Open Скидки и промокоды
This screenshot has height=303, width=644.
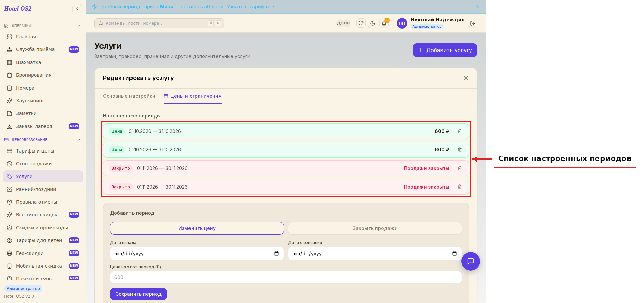[x=43, y=228]
